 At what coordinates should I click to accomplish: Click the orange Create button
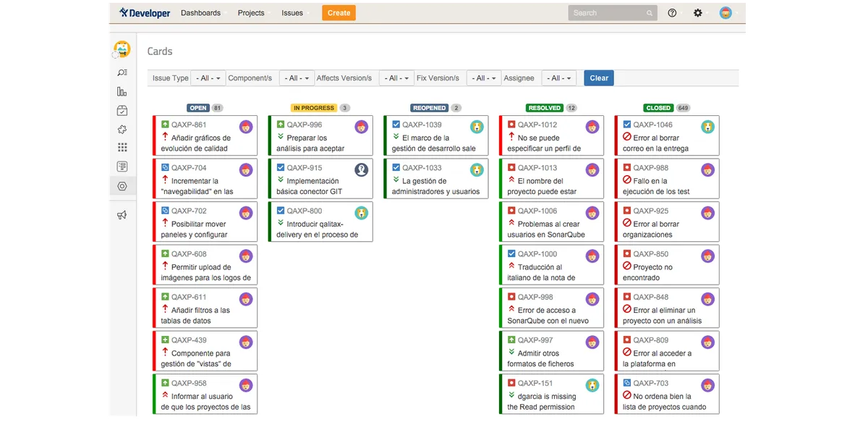339,13
